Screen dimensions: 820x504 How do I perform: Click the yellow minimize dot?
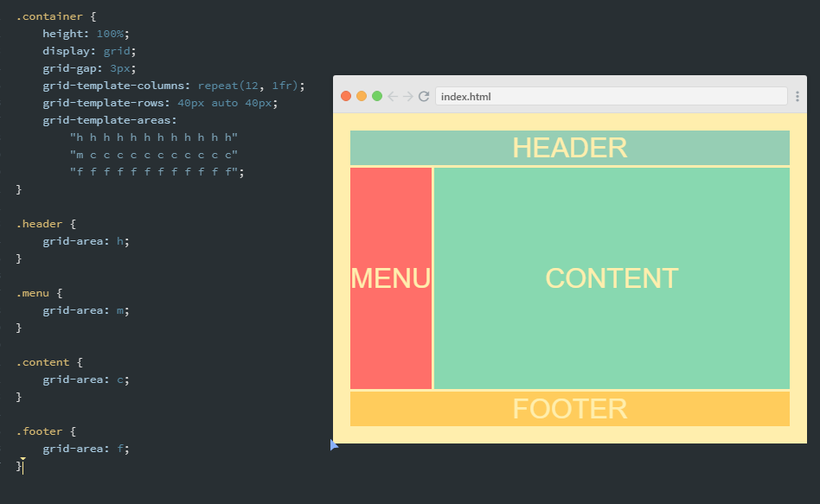click(x=362, y=96)
